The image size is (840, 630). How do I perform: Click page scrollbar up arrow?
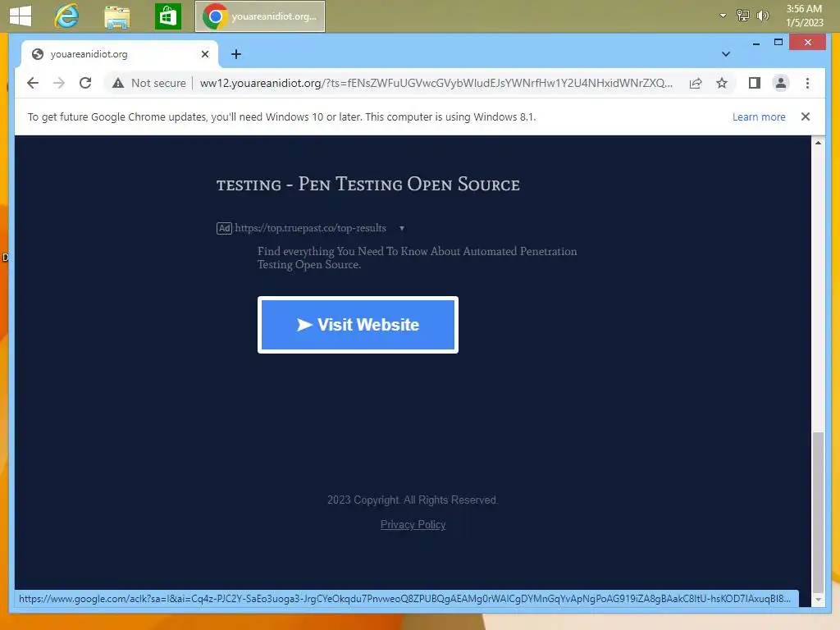click(x=818, y=143)
